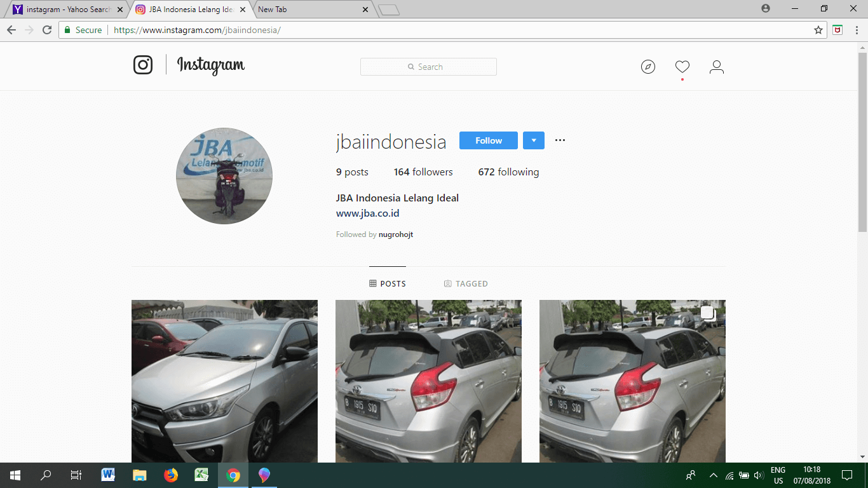Image resolution: width=868 pixels, height=488 pixels.
Task: Expand suggested accounts dropdown arrow
Action: point(533,140)
